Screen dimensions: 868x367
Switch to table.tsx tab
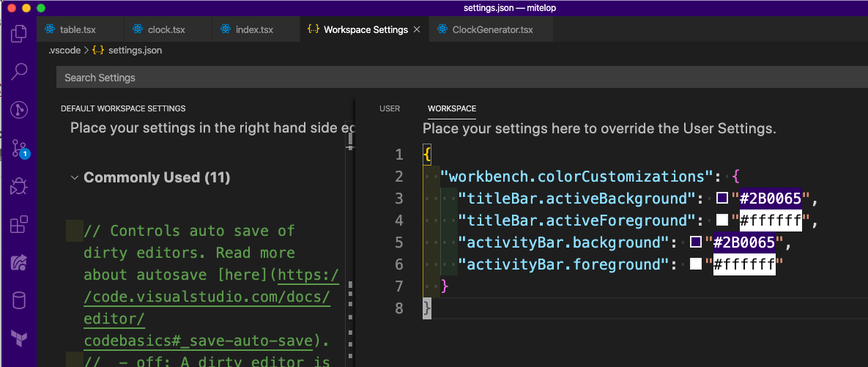click(81, 29)
